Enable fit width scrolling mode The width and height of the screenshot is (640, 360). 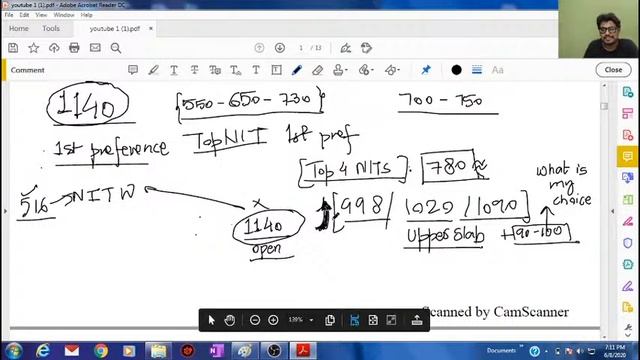(x=354, y=320)
